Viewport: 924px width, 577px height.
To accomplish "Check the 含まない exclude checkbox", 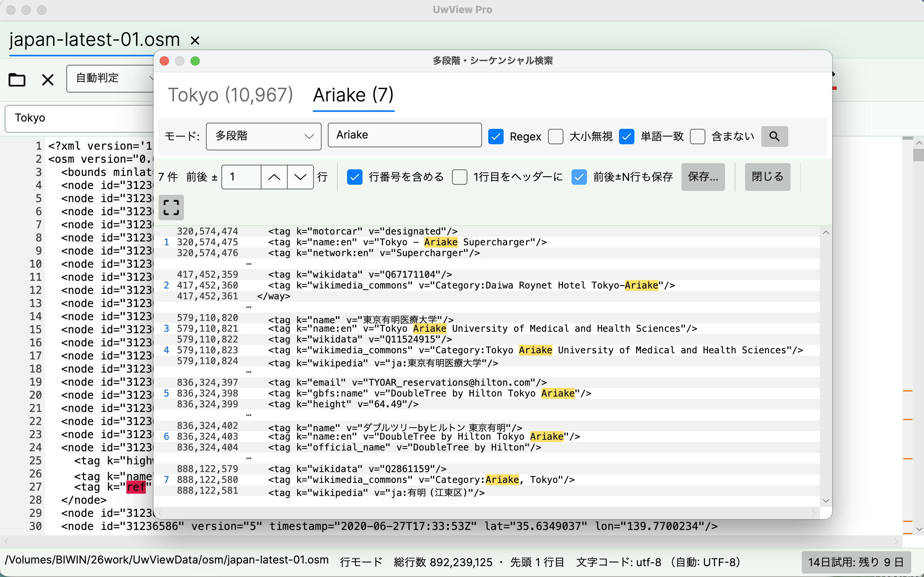I will point(698,137).
